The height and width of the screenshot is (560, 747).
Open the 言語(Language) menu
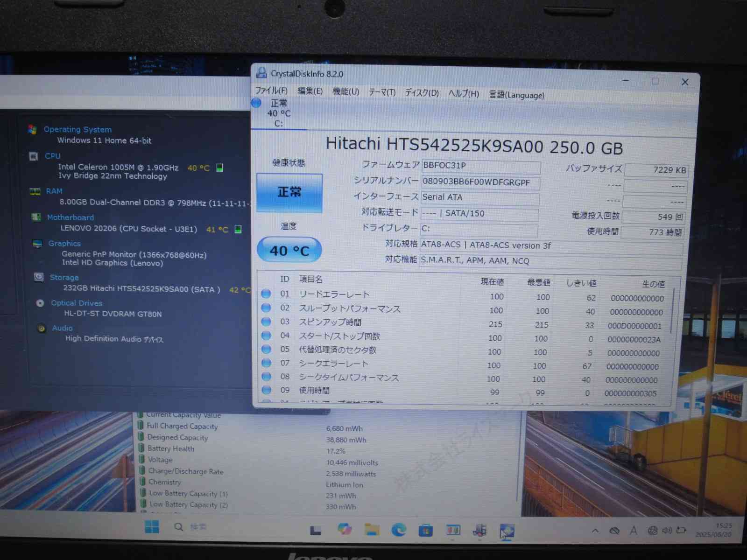(x=516, y=95)
